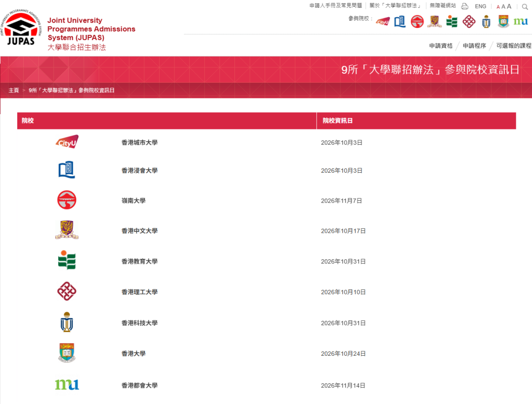Open the EdUHK green logo in the header strip
Viewport: 532px width, 404px height.
(x=452, y=21)
